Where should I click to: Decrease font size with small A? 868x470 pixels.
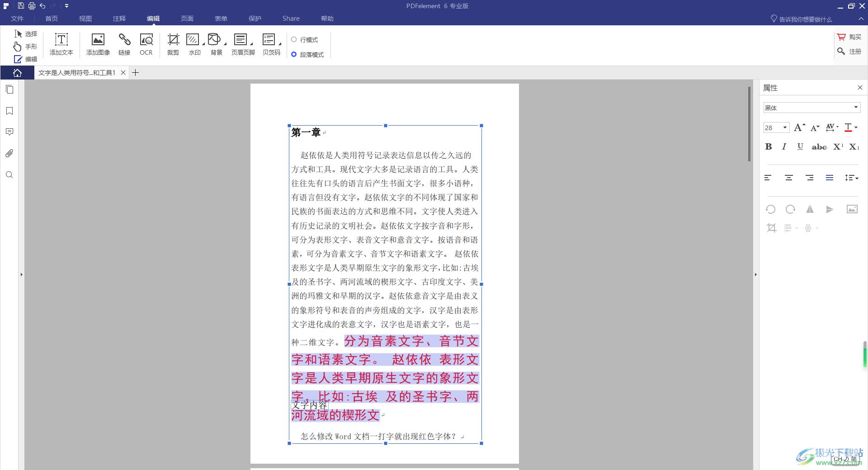point(815,128)
